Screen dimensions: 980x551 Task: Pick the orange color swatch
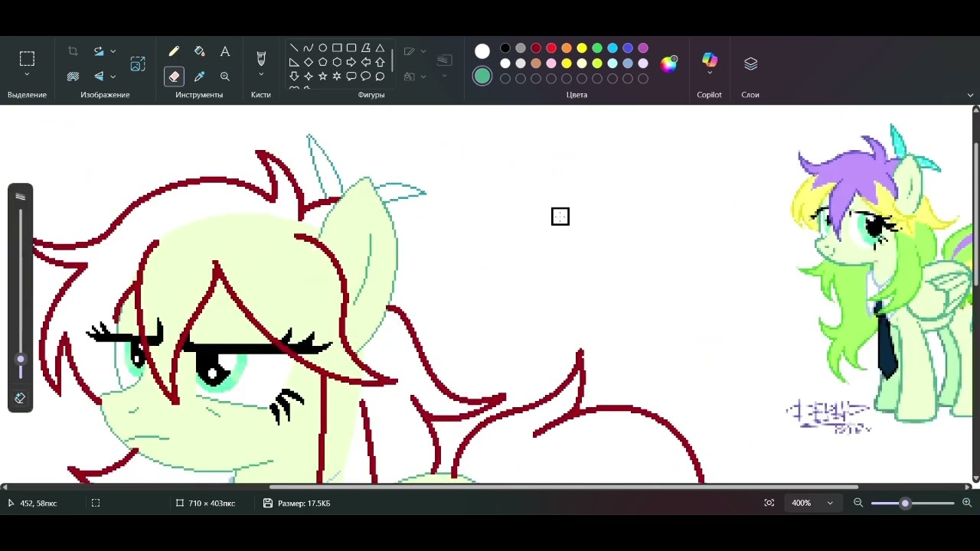click(x=567, y=48)
